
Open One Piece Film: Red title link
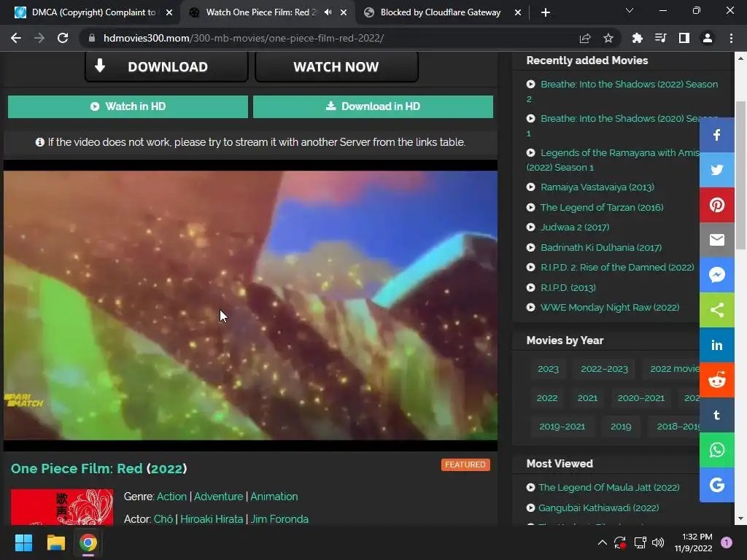tap(98, 469)
